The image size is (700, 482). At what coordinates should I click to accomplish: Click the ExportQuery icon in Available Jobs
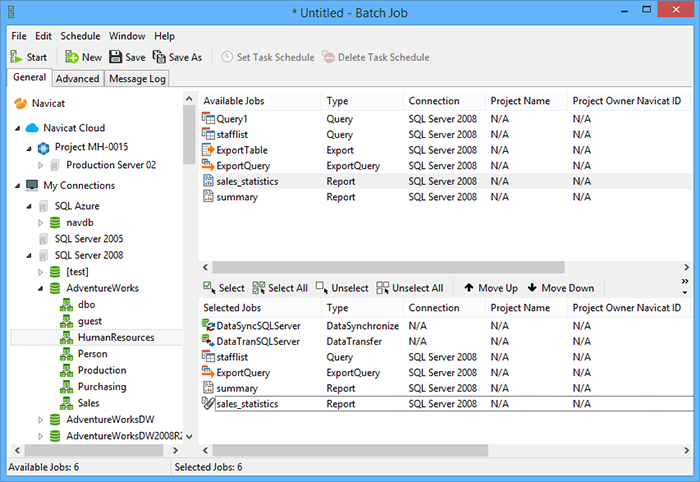(x=208, y=166)
